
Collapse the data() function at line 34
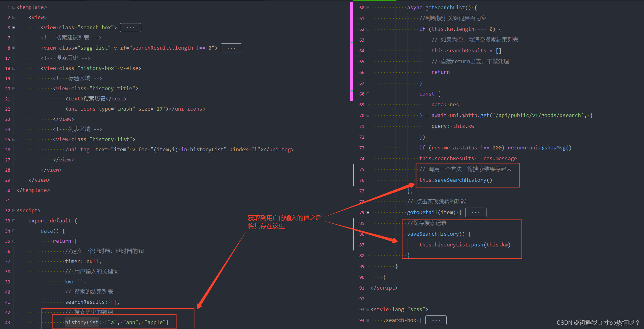click(x=14, y=231)
